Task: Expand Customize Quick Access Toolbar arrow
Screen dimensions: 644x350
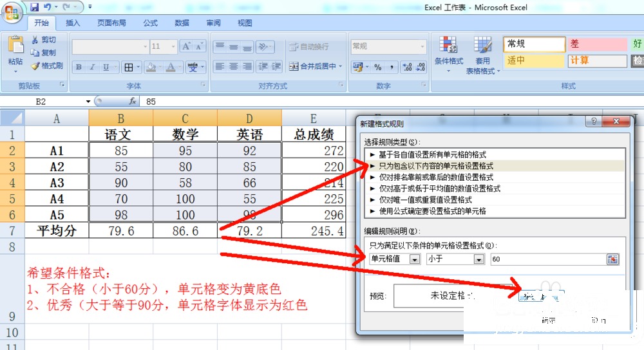Action: point(90,7)
